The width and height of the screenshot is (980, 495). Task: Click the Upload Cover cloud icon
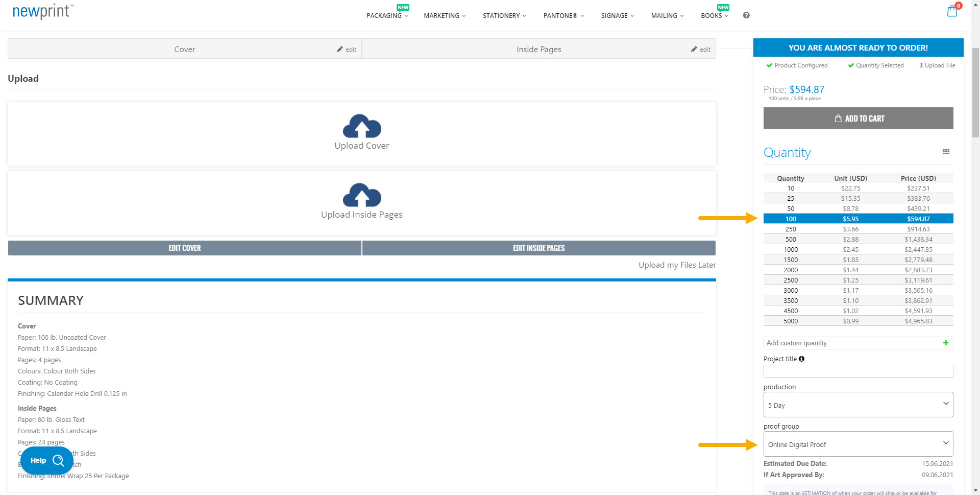click(362, 126)
